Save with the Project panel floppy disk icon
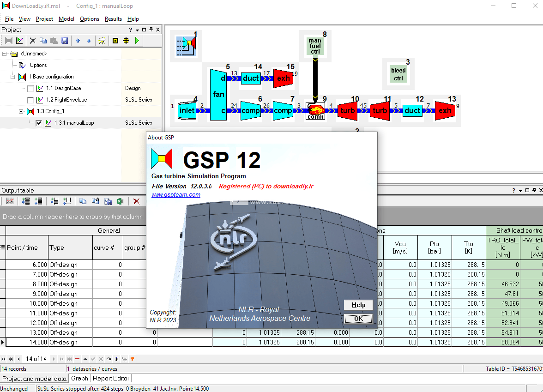The height and width of the screenshot is (392, 543). coord(65,41)
